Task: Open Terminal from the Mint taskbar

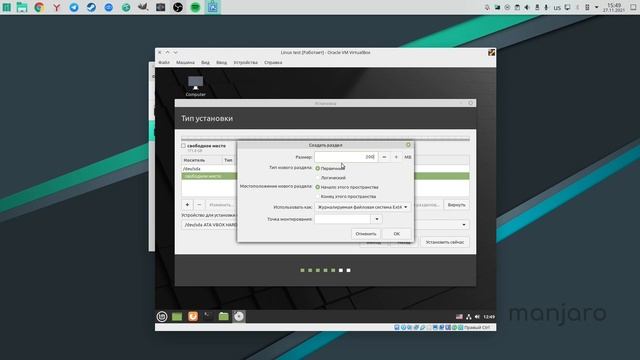Action: [x=208, y=316]
